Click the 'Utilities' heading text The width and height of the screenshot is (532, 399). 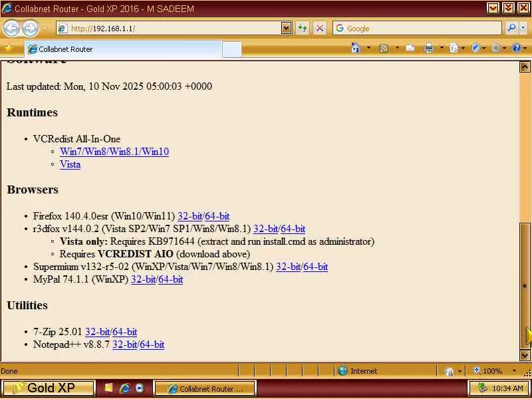[27, 305]
